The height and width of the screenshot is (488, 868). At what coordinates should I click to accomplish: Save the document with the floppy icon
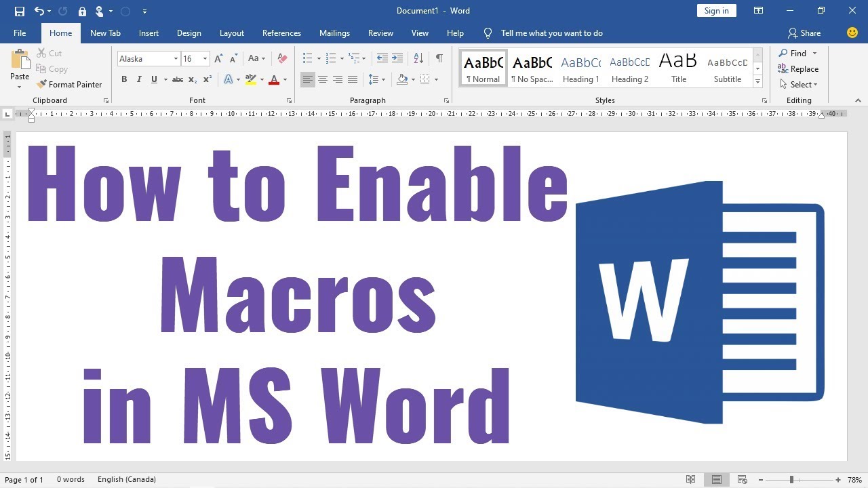pos(19,11)
